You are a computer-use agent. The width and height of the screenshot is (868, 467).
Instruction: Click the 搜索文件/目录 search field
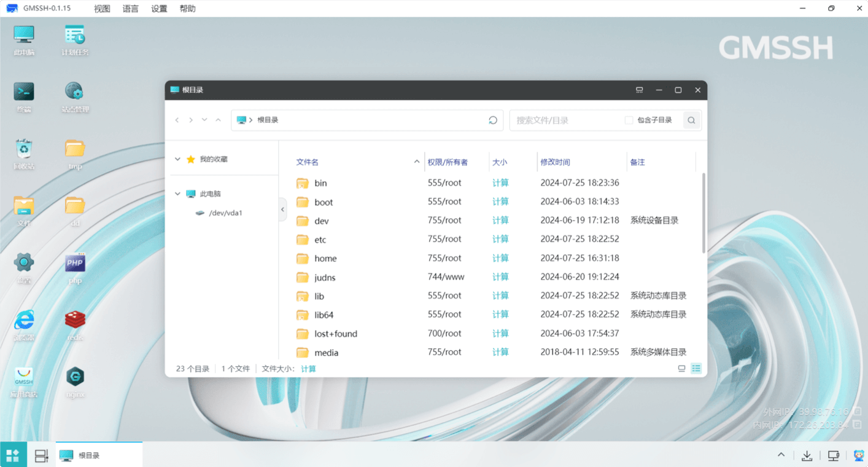click(565, 120)
